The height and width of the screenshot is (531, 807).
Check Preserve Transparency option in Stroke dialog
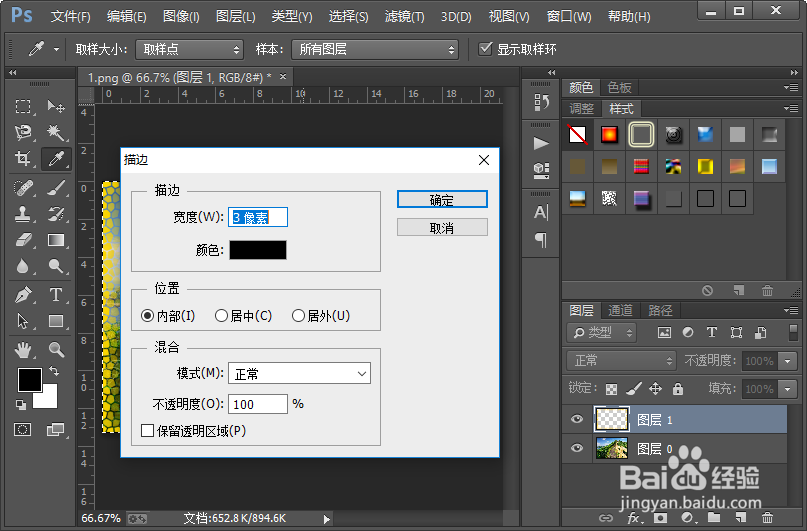[x=147, y=430]
